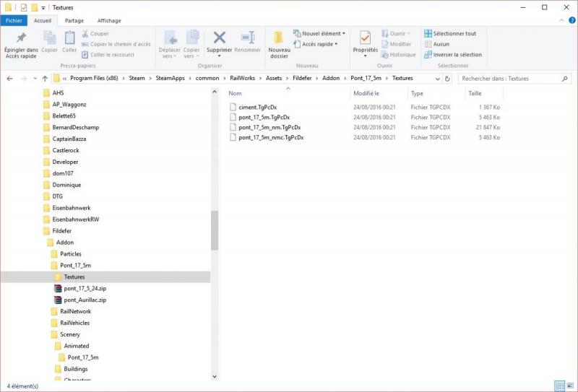Navigate to Pont_17_5m in breadcrumb
578x392 pixels.
pos(366,78)
